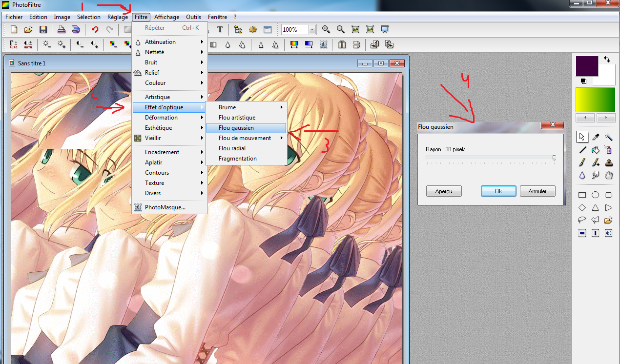Switch to full screen with the monitor icon

coord(385,29)
